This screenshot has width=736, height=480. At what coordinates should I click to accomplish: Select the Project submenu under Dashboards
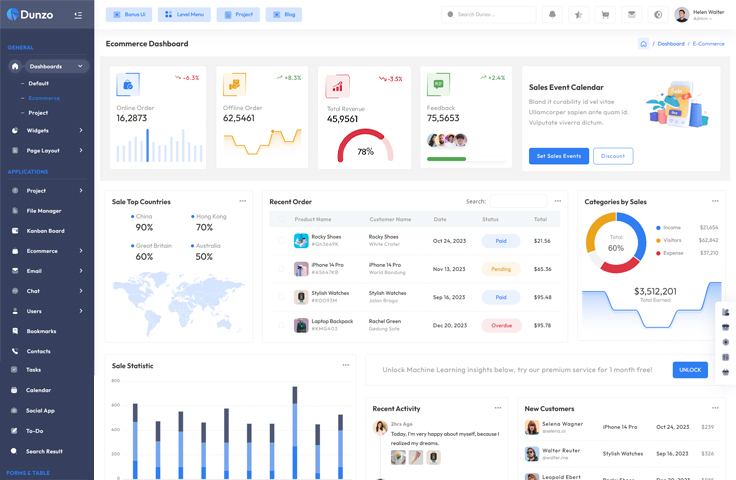click(x=38, y=113)
